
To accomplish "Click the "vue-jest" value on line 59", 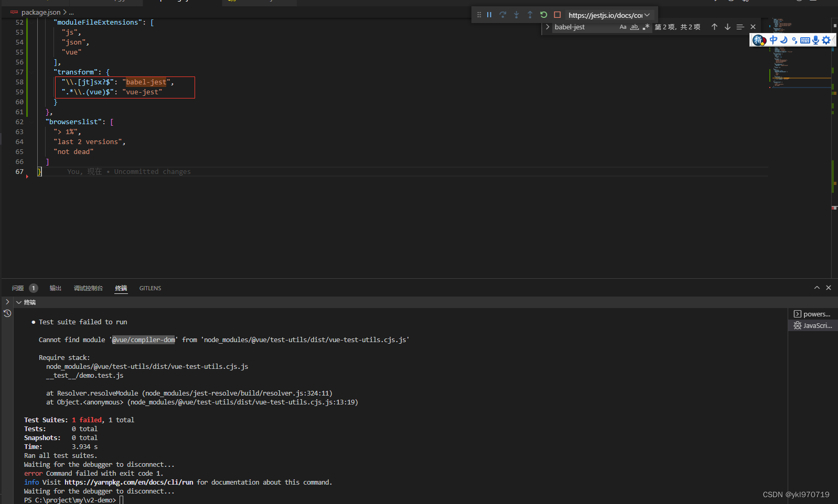I will click(142, 92).
